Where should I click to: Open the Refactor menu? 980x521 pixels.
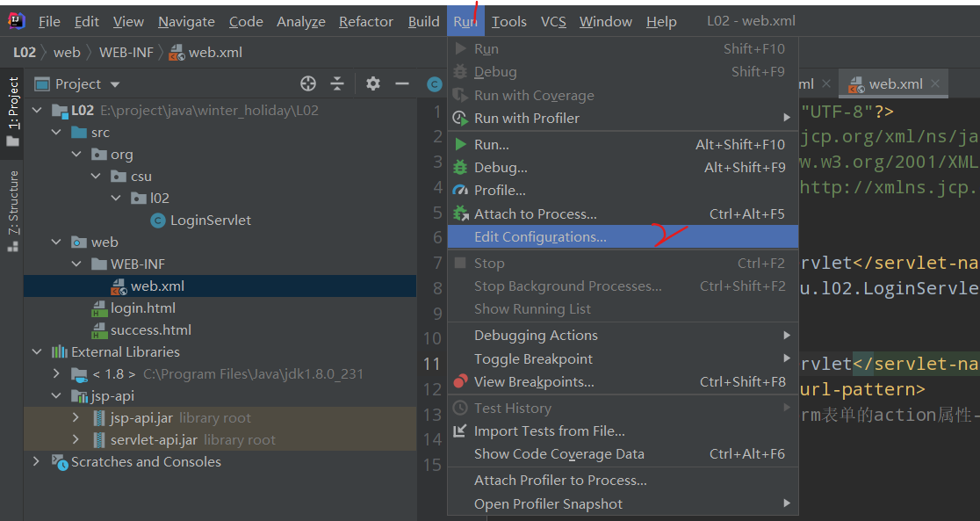[x=365, y=22]
